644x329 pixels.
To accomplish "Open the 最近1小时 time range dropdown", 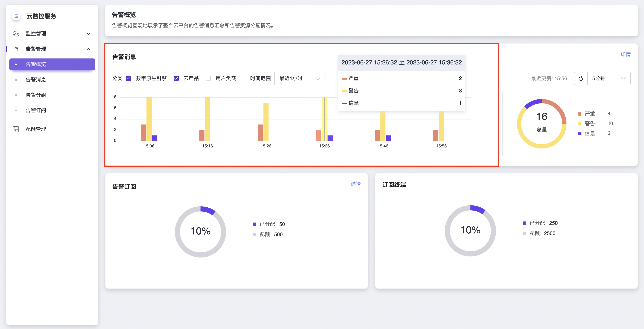I will (300, 79).
